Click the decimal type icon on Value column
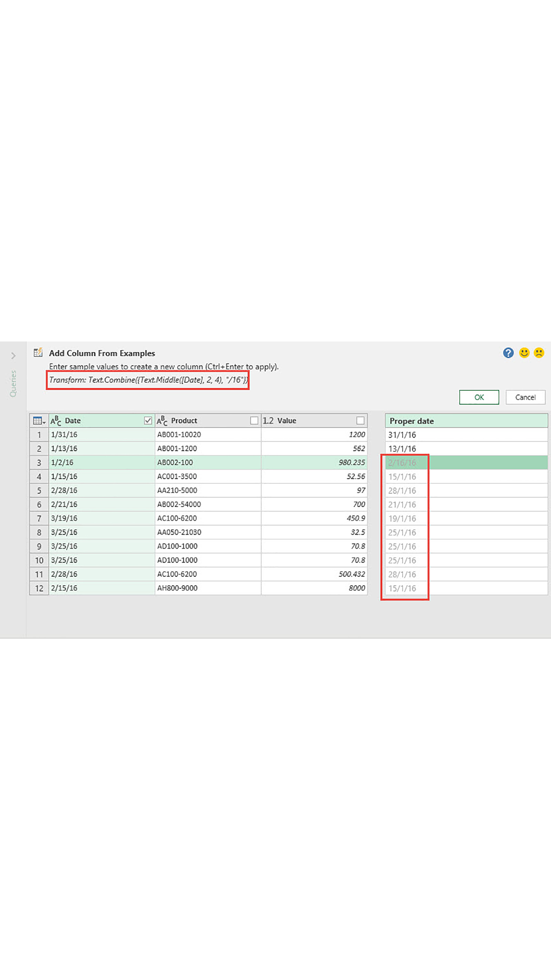This screenshot has height=980, width=551. pos(268,420)
